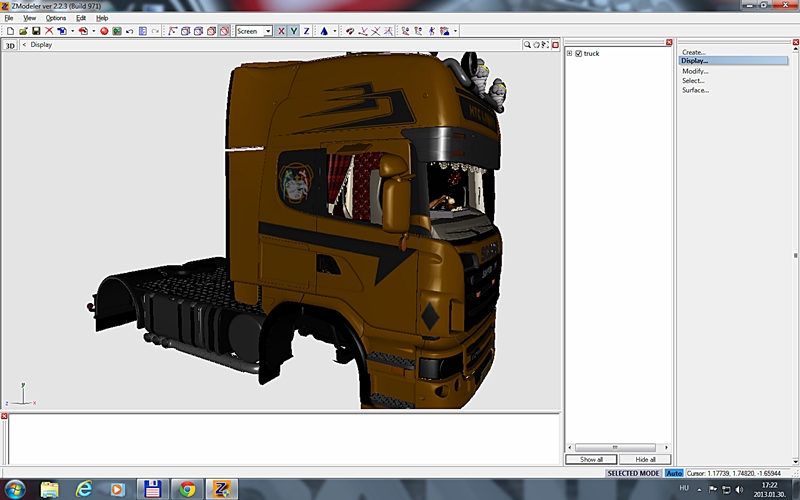The image size is (800, 500).
Task: Click the viewport zoom magnifier icon
Action: tap(527, 44)
